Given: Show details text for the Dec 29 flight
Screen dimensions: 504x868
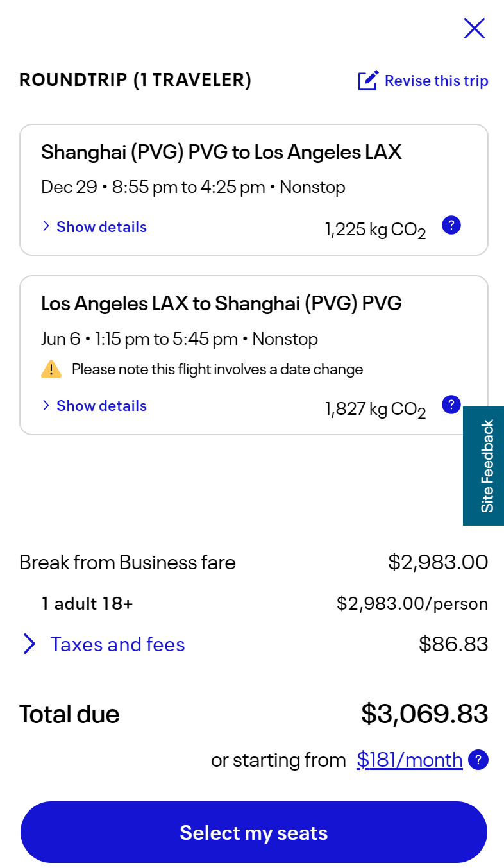Looking at the screenshot, I should click(101, 227).
